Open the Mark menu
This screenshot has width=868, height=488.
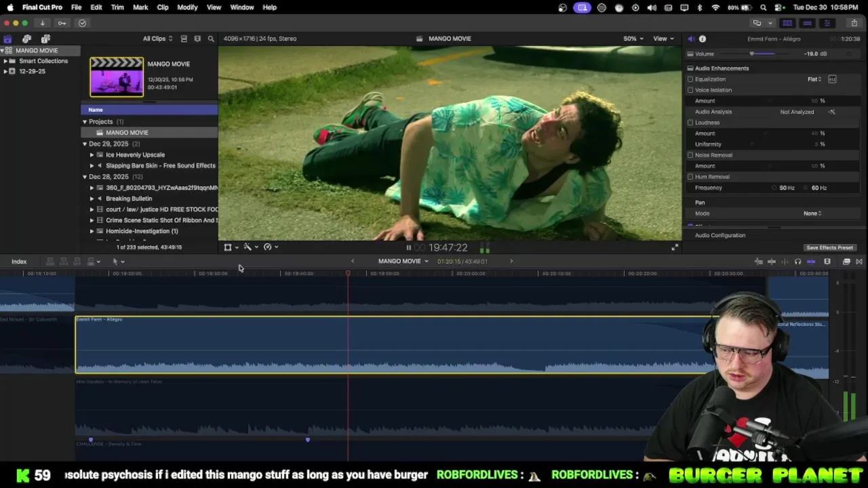140,7
